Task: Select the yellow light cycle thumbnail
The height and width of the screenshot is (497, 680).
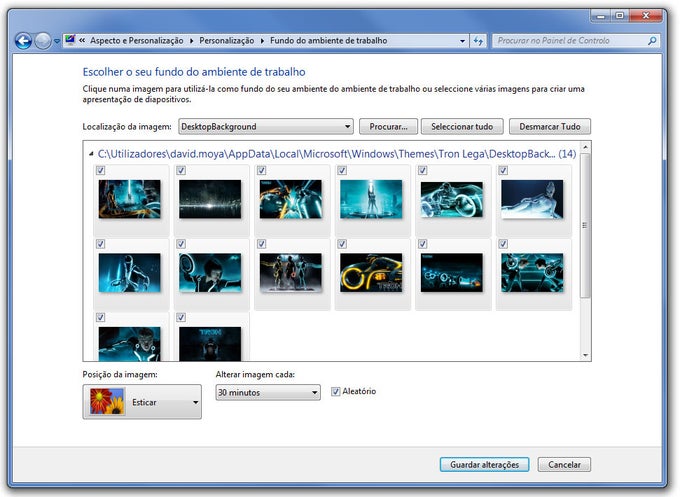Action: pyautogui.click(x=371, y=273)
